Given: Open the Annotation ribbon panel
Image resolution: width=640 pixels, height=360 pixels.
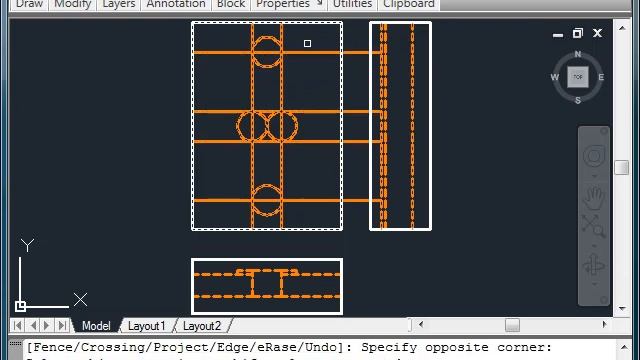Looking at the screenshot, I should [176, 4].
